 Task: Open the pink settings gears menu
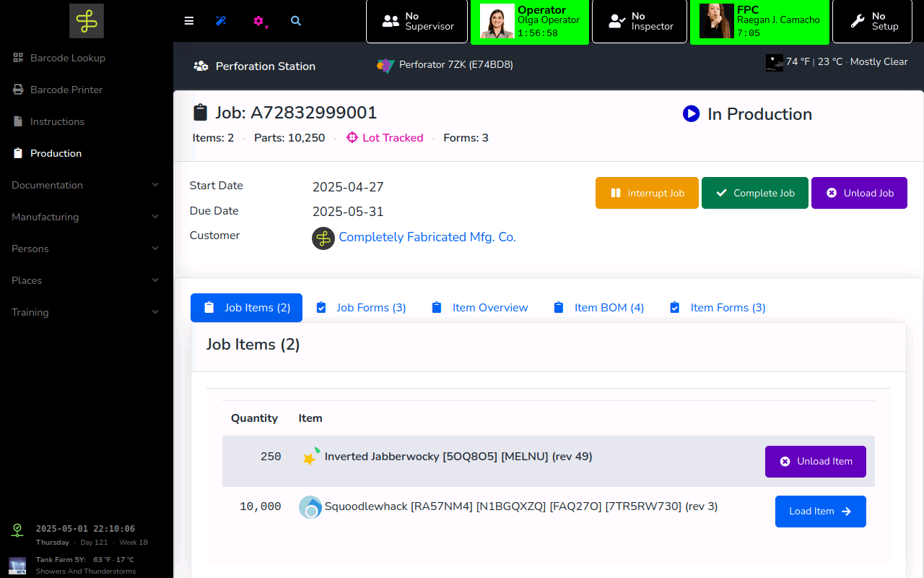260,22
